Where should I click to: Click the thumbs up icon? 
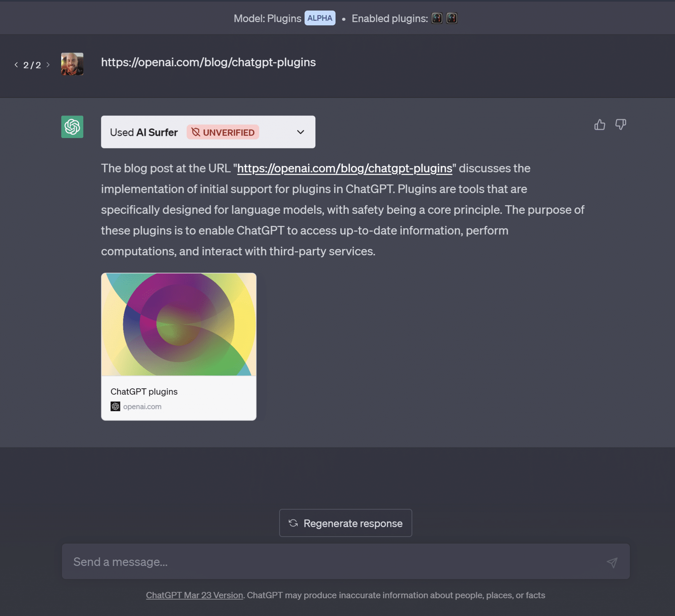pyautogui.click(x=599, y=124)
